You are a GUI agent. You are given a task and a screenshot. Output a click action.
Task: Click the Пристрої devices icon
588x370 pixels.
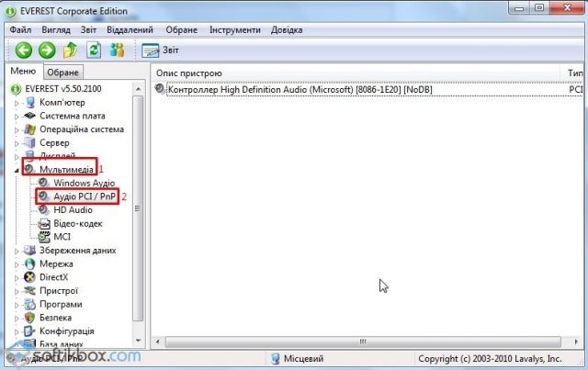(x=30, y=291)
